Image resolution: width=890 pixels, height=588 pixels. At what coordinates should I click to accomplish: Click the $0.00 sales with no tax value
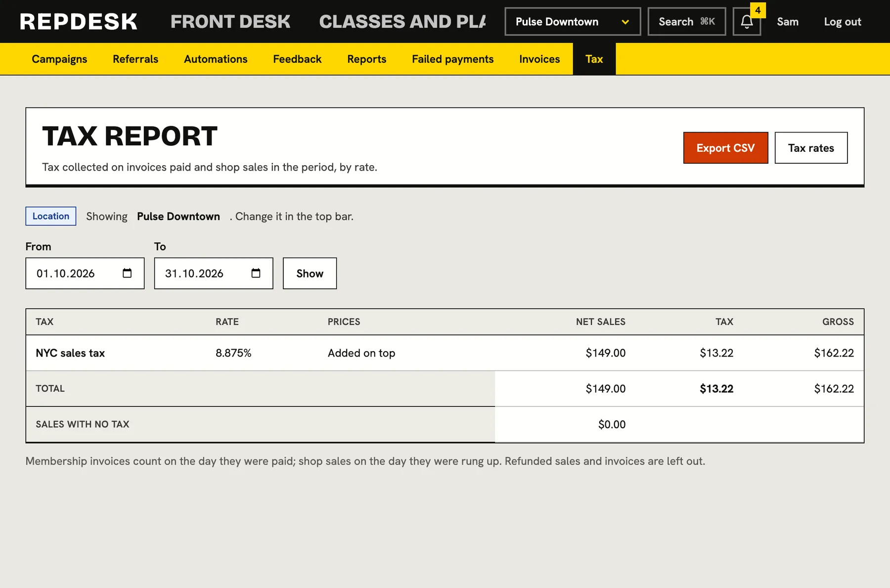pyautogui.click(x=612, y=424)
